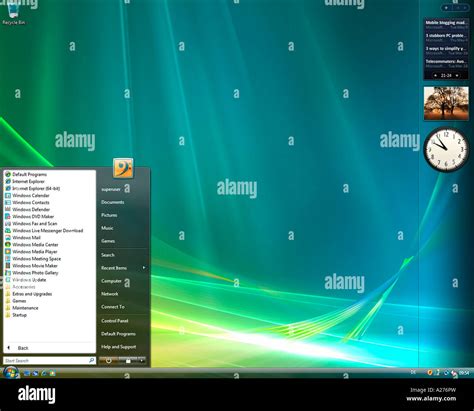Click the Windows Start orb
The image size is (474, 411).
10,372
